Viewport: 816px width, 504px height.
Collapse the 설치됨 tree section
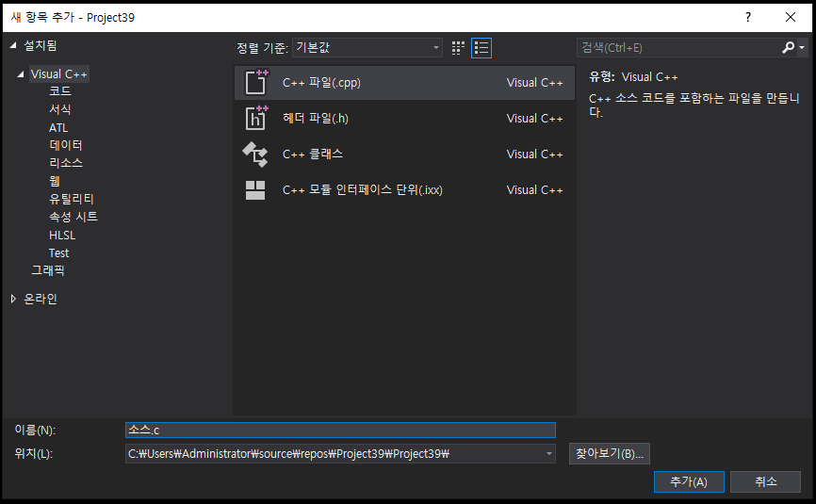tap(13, 46)
